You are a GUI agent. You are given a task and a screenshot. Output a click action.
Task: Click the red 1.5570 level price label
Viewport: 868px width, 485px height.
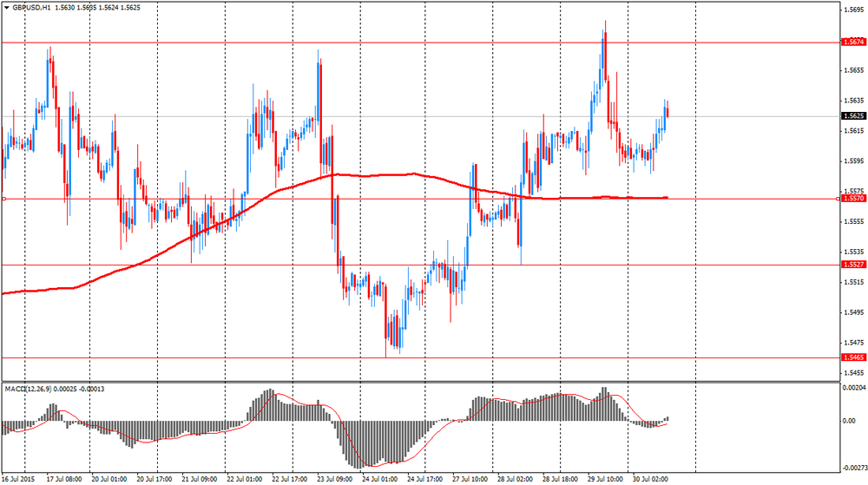[853, 198]
